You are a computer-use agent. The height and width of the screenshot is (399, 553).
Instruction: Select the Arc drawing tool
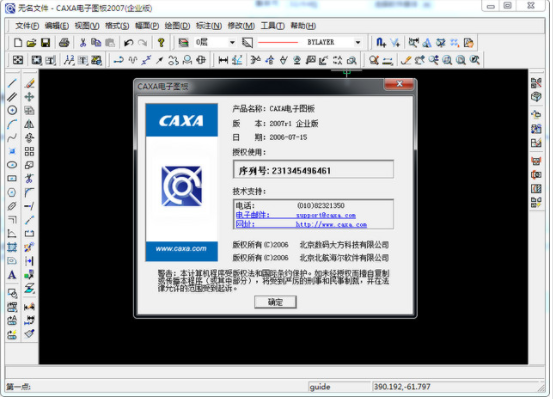click(12, 124)
